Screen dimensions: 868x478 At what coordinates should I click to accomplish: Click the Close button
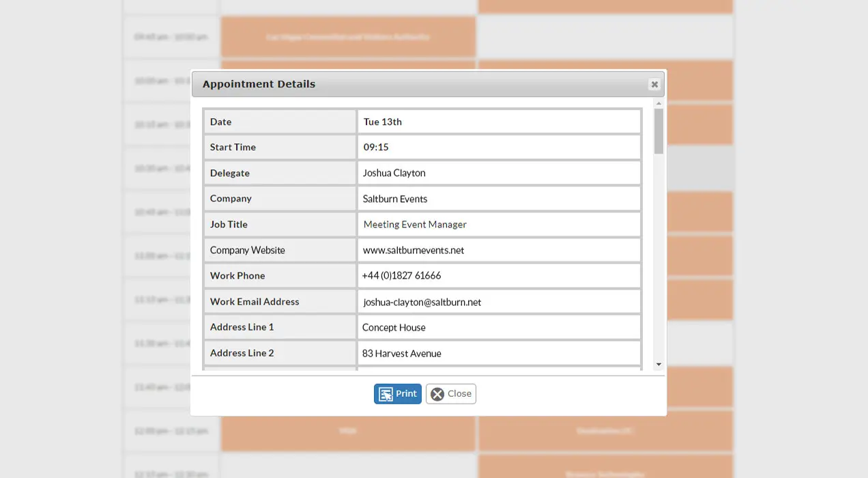(451, 393)
